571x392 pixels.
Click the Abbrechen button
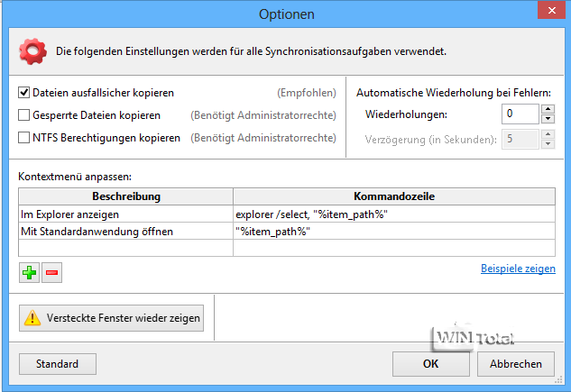[x=516, y=364]
